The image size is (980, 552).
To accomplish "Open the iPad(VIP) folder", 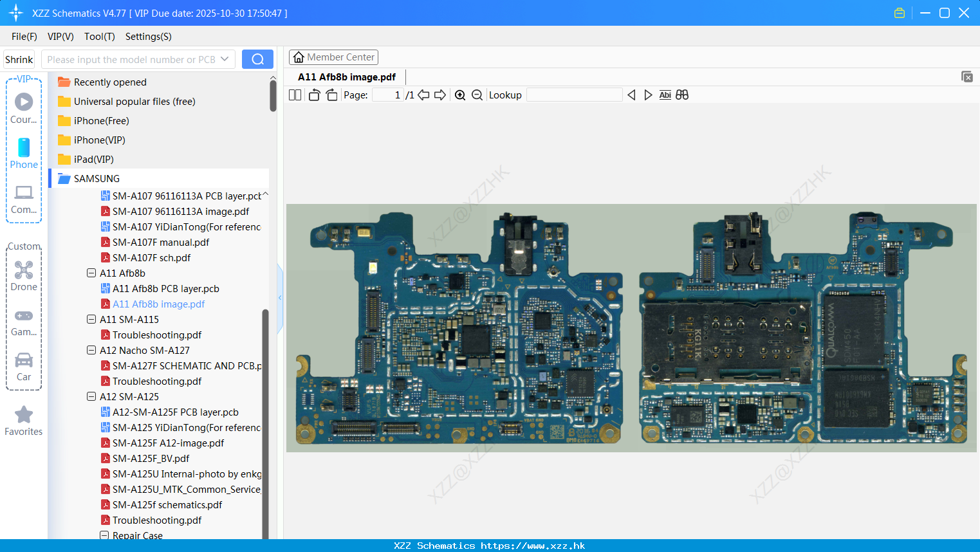I will pos(93,159).
